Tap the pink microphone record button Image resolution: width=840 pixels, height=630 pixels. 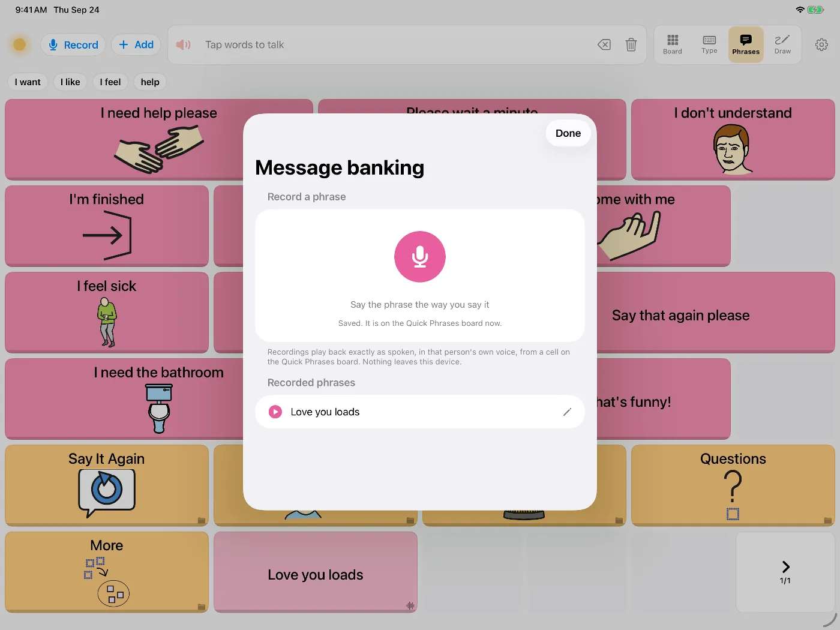(420, 257)
